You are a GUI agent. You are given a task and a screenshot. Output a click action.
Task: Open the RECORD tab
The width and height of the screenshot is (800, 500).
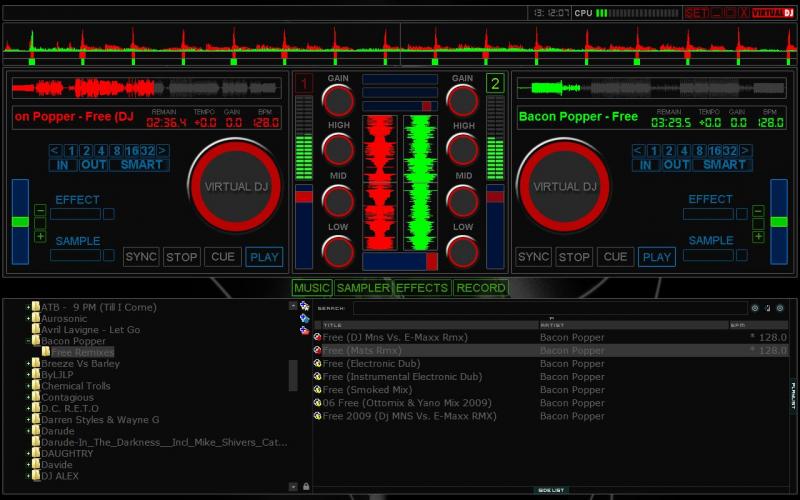click(481, 288)
